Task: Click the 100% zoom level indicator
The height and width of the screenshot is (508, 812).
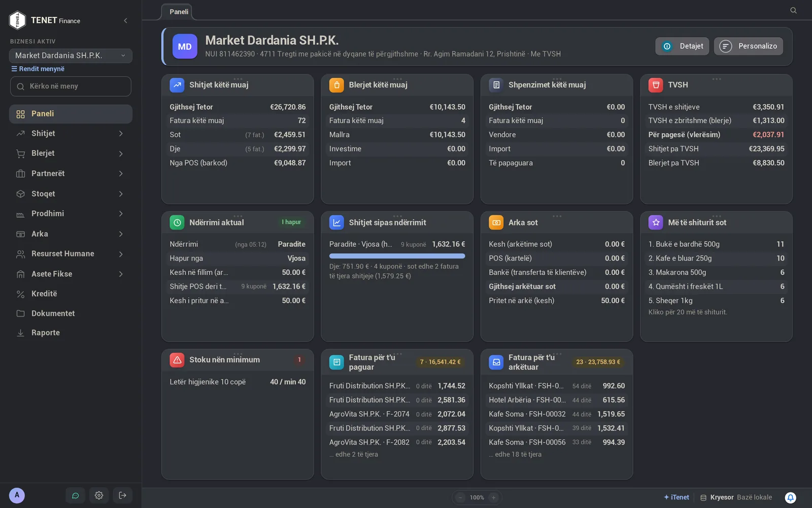Action: click(x=477, y=498)
